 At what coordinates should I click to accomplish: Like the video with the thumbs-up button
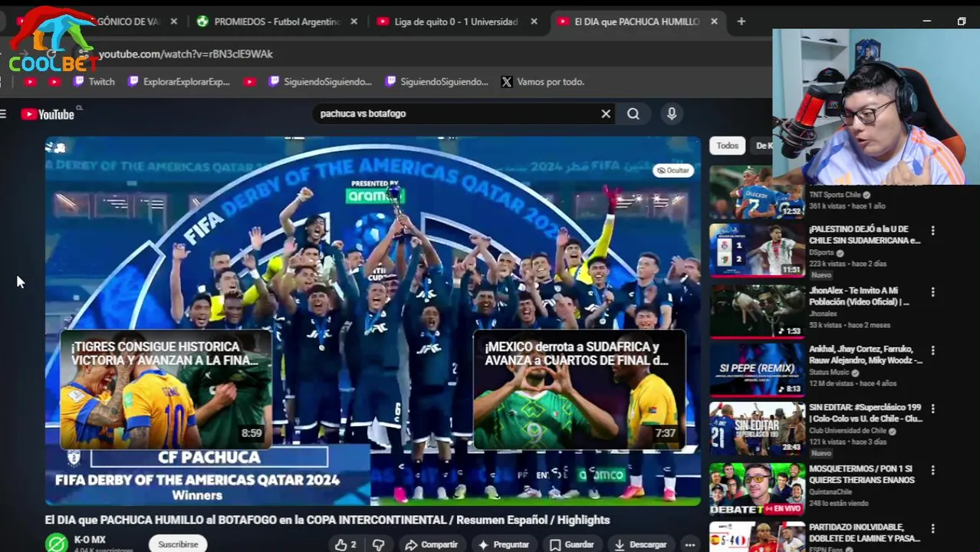pyautogui.click(x=345, y=544)
